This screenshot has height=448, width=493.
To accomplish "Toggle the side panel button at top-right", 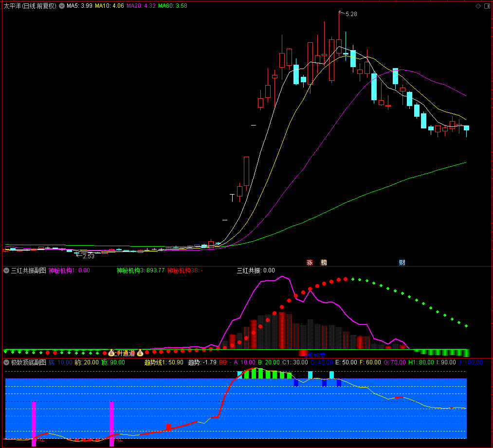I will tap(488, 6).
